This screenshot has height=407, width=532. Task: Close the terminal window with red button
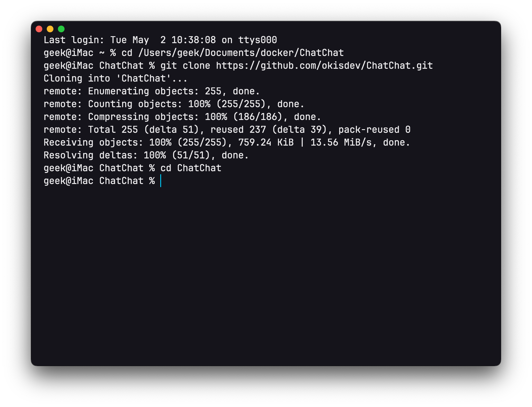39,29
